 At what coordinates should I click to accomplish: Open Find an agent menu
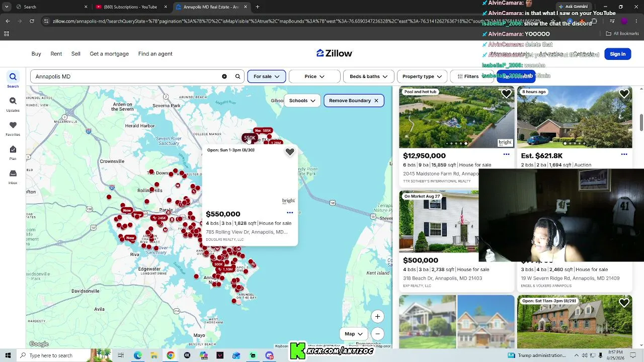[155, 54]
